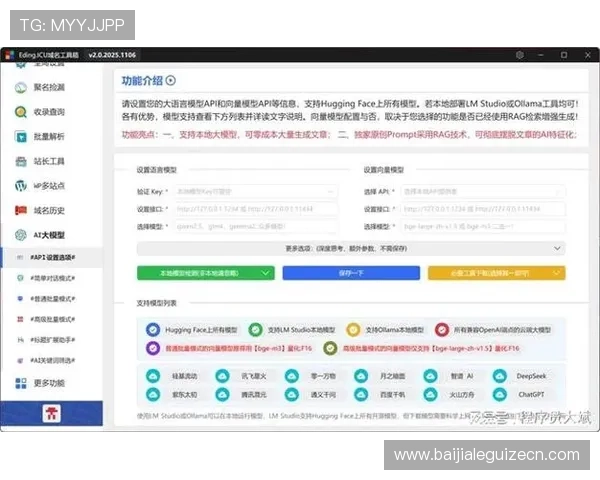
Task: Click the 功能介绍 heading text
Action: coord(142,81)
